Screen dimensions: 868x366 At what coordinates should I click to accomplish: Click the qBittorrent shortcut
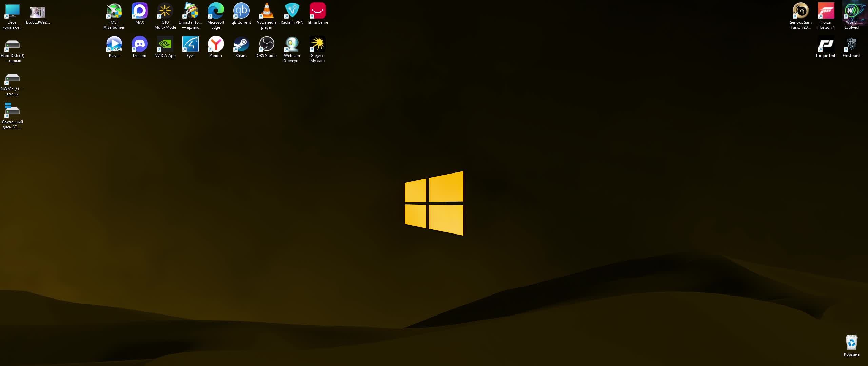click(x=241, y=11)
